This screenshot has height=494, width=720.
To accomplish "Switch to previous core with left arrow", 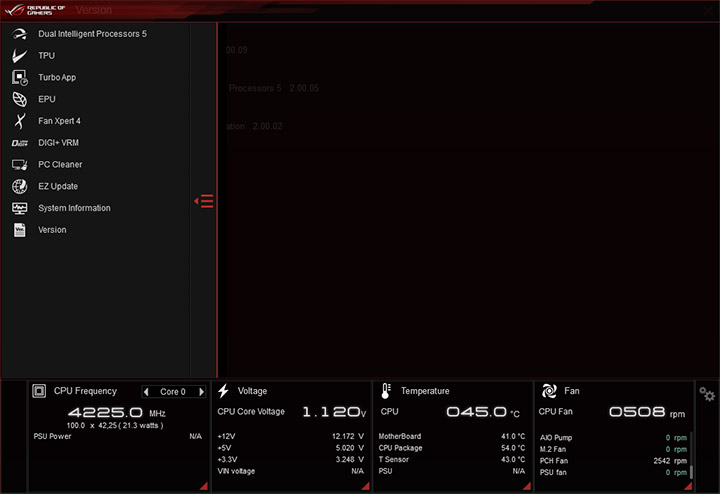I will click(x=146, y=392).
